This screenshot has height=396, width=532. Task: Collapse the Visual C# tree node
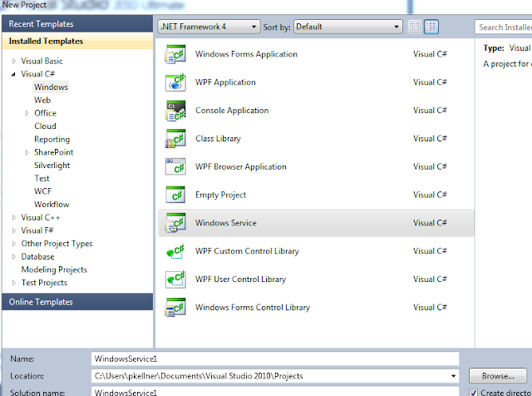point(13,74)
